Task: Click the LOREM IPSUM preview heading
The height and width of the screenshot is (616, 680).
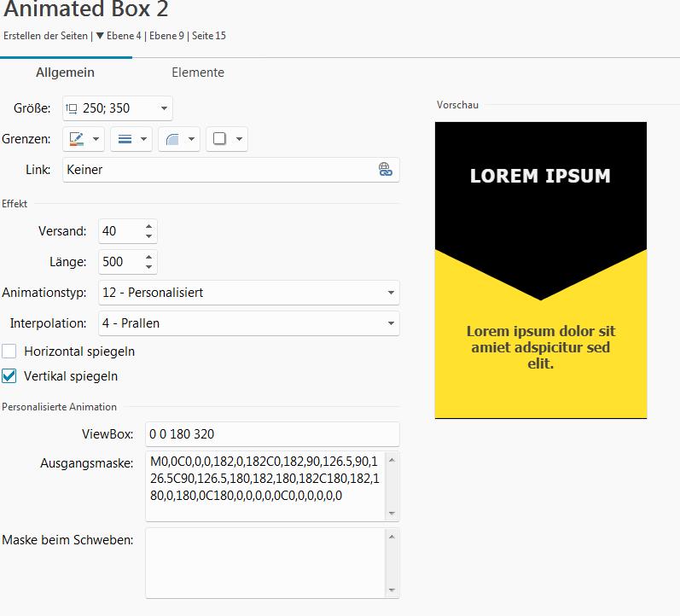Action: coord(540,176)
